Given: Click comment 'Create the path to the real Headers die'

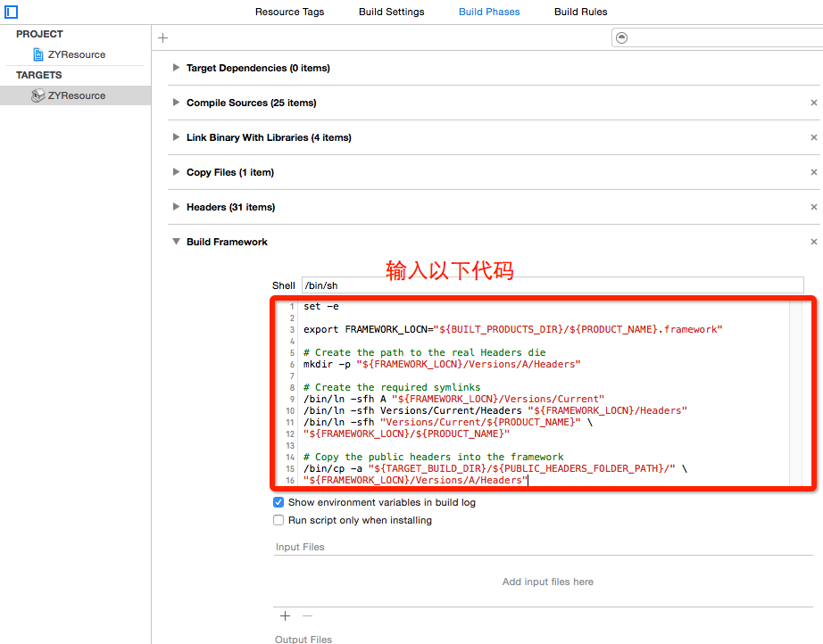Looking at the screenshot, I should point(425,352).
